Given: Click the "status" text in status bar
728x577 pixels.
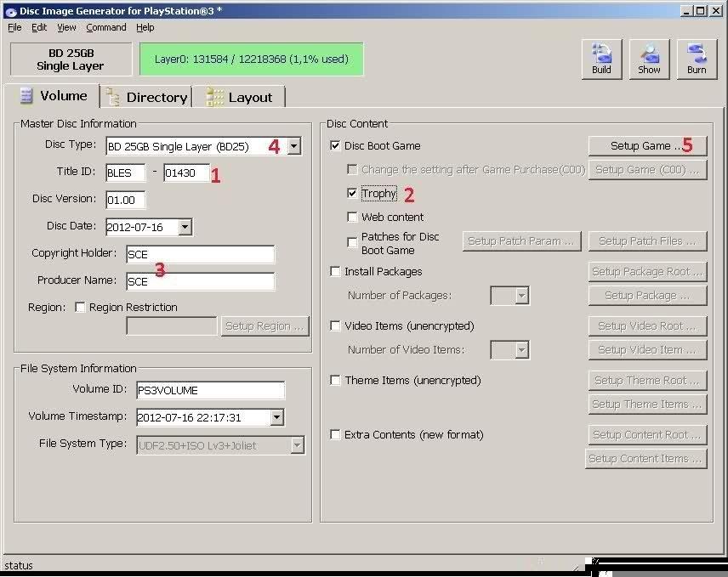Looking at the screenshot, I should pos(19,565).
